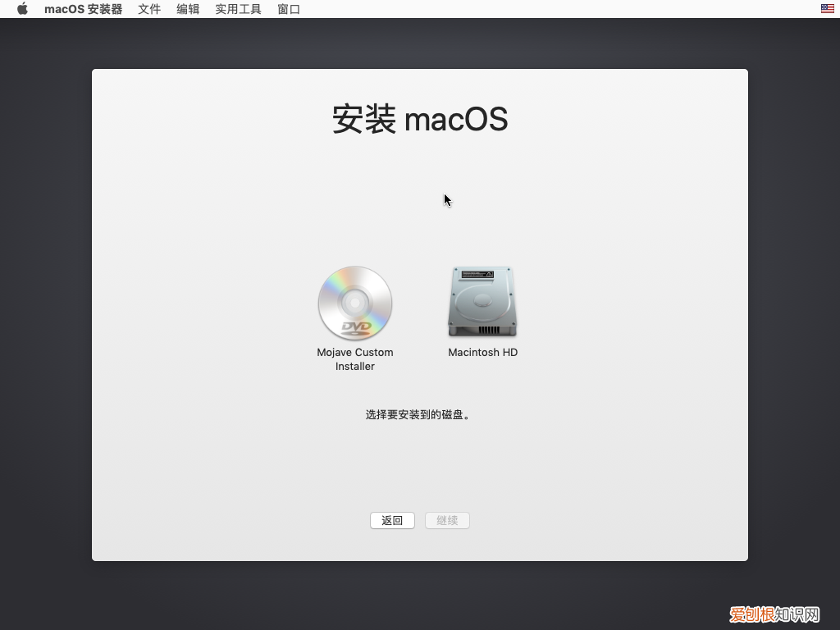Click the 继续 button
Screen dimensions: 840x630
click(447, 520)
